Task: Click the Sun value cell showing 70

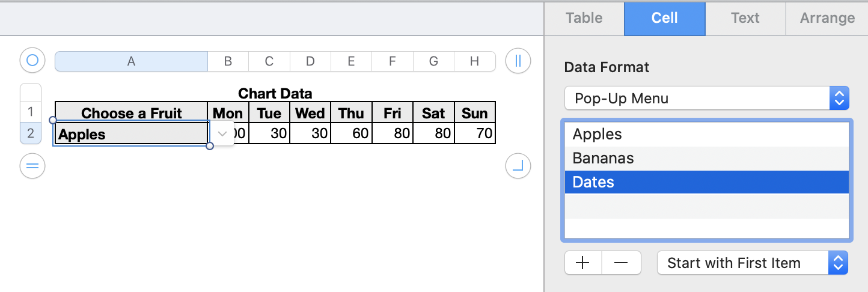Action: tap(475, 133)
